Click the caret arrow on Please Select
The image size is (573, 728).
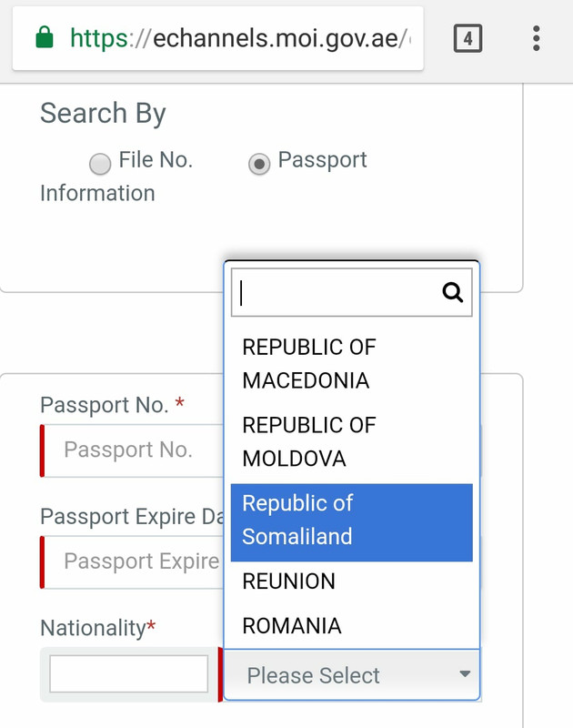[465, 673]
